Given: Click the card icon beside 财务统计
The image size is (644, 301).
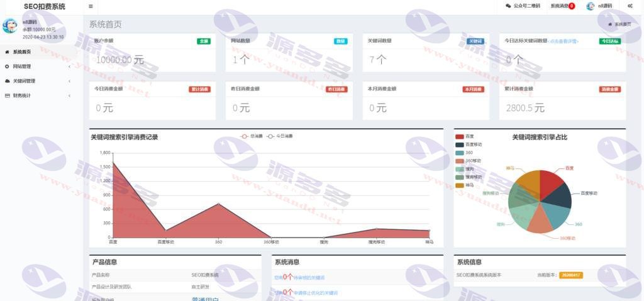Looking at the screenshot, I should point(7,96).
